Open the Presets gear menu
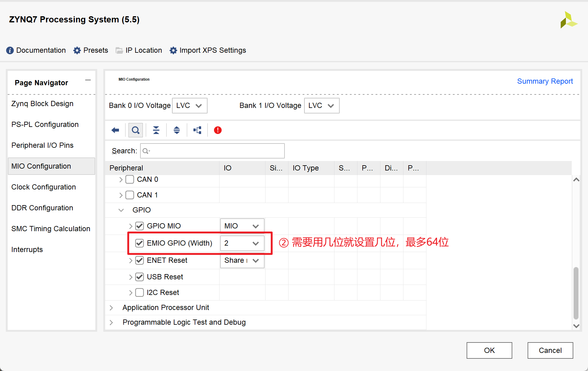Image resolution: width=588 pixels, height=371 pixels. 91,50
